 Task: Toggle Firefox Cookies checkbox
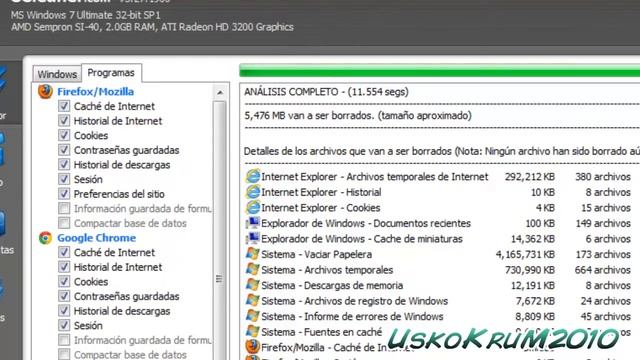point(64,135)
